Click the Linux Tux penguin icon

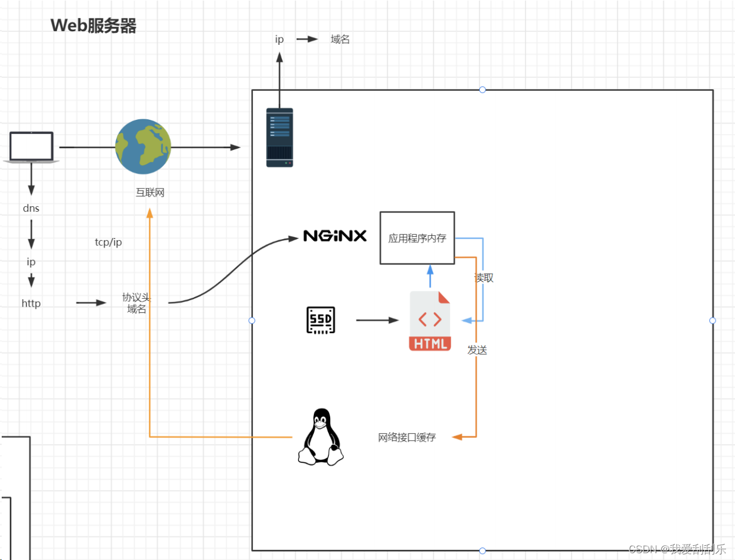(320, 438)
